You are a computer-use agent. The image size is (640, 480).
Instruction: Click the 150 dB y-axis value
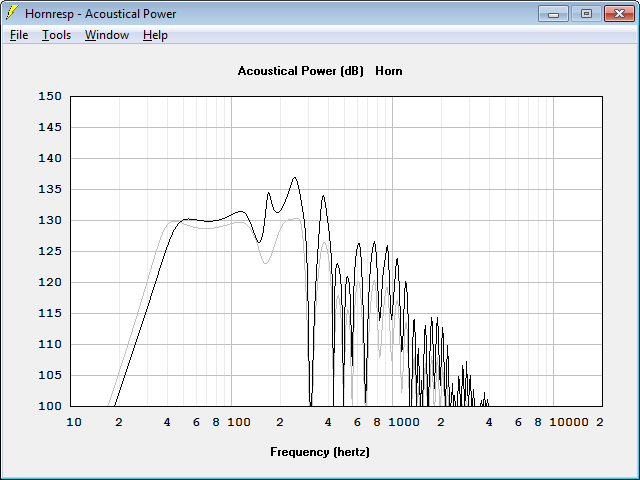(50, 96)
